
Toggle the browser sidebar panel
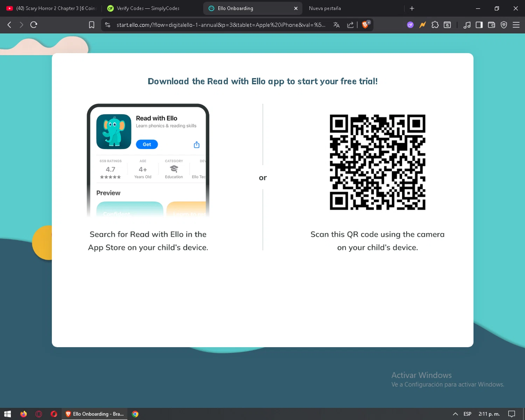click(x=479, y=25)
